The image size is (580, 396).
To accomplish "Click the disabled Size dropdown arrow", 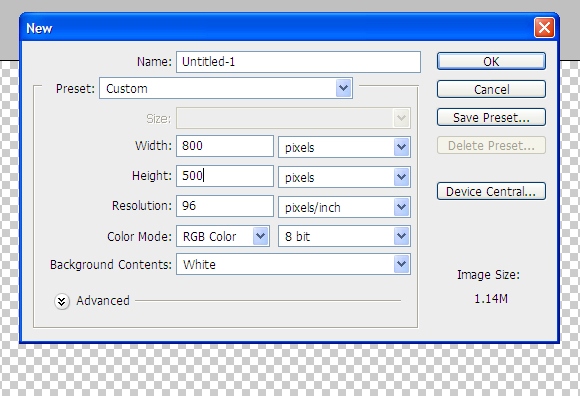I will [x=402, y=118].
